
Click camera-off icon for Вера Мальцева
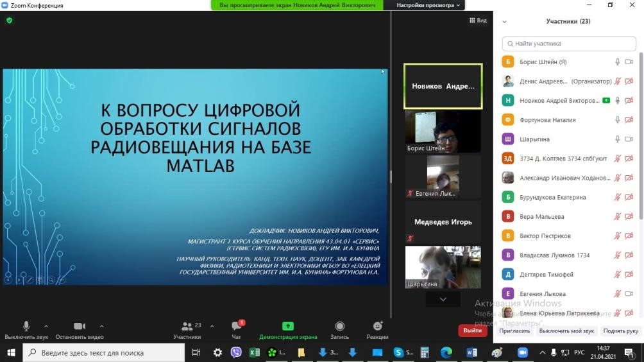coord(629,216)
